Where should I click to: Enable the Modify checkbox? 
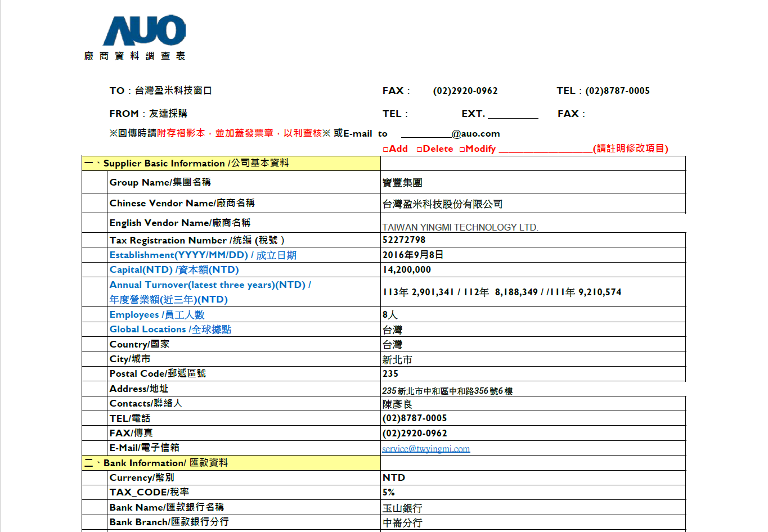click(x=462, y=149)
